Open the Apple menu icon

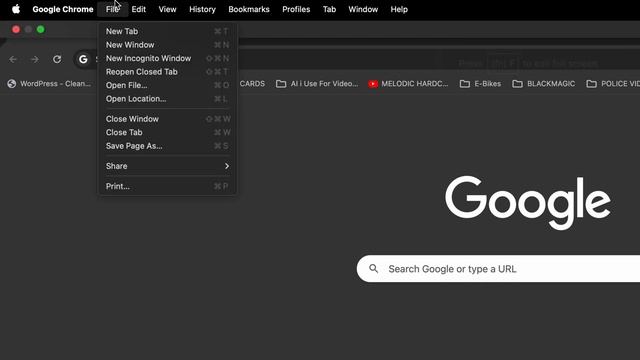16,9
